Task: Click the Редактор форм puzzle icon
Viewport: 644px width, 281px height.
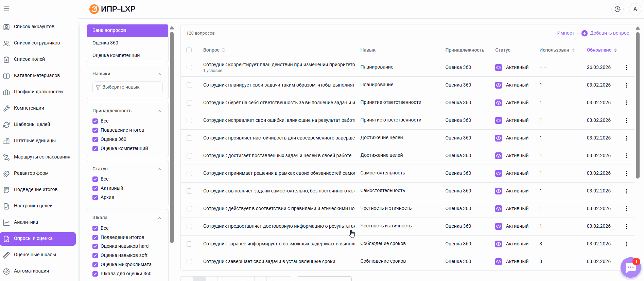Action: pos(6,173)
